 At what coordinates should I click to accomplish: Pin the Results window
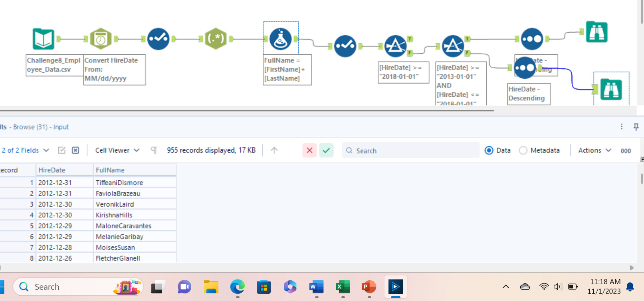point(636,127)
